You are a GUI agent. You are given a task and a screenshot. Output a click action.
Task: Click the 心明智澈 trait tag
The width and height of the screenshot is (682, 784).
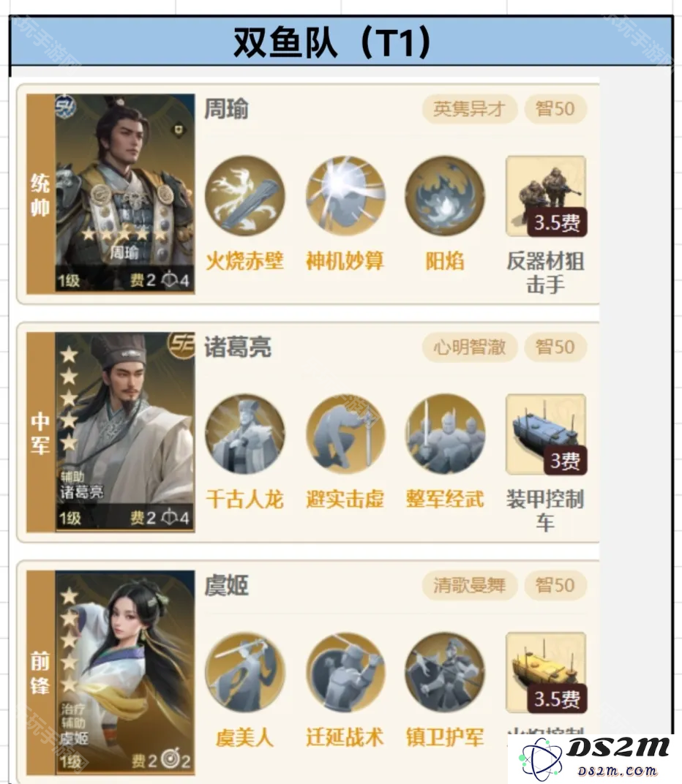pos(469,347)
